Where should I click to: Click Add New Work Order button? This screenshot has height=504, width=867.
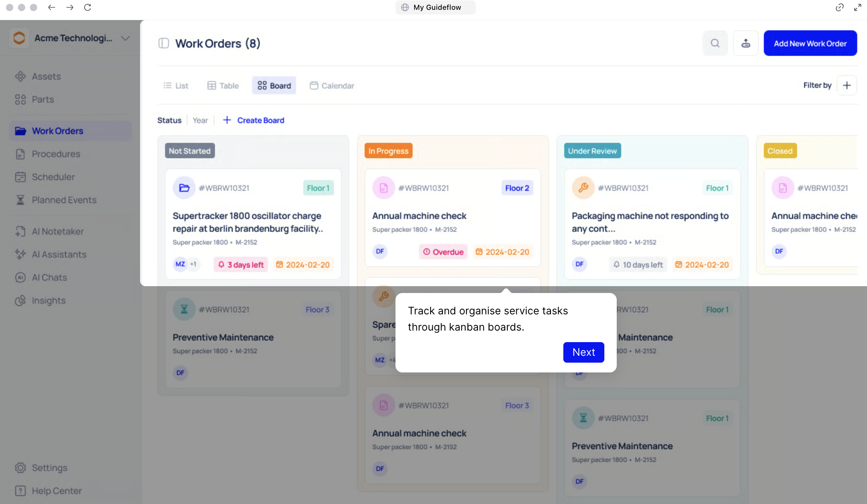click(810, 43)
